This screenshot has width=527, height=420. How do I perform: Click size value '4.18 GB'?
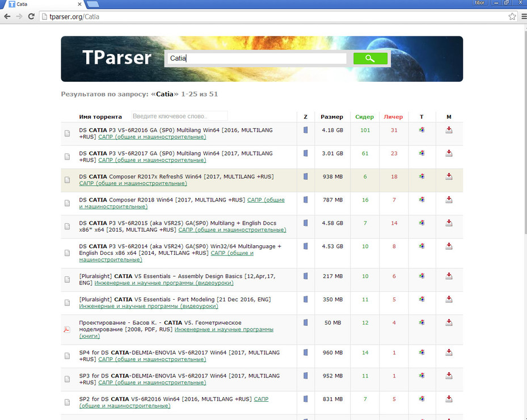coord(332,130)
